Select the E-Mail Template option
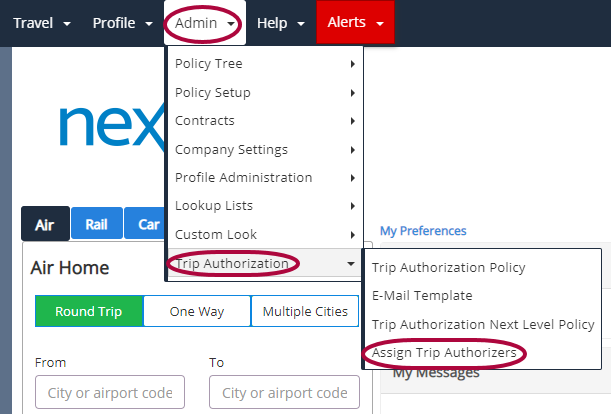 point(422,295)
